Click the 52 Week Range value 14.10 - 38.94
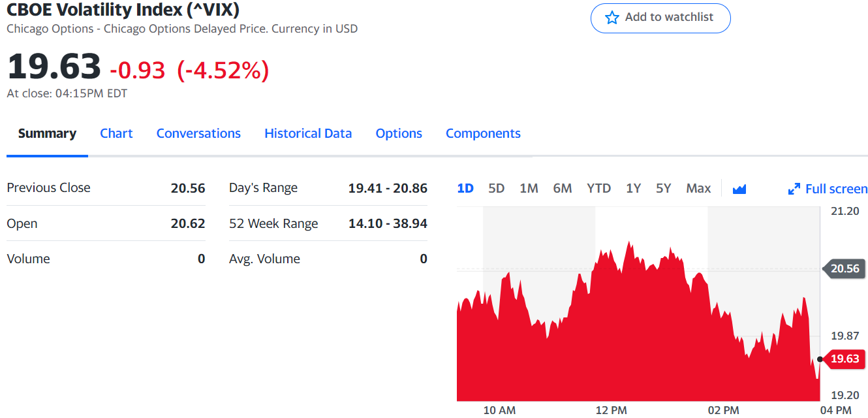868x418 pixels. point(388,223)
